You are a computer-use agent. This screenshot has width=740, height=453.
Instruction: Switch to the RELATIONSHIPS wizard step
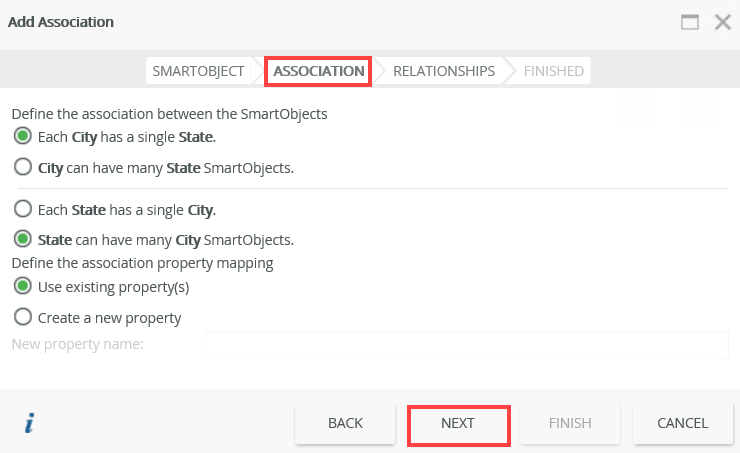[443, 71]
